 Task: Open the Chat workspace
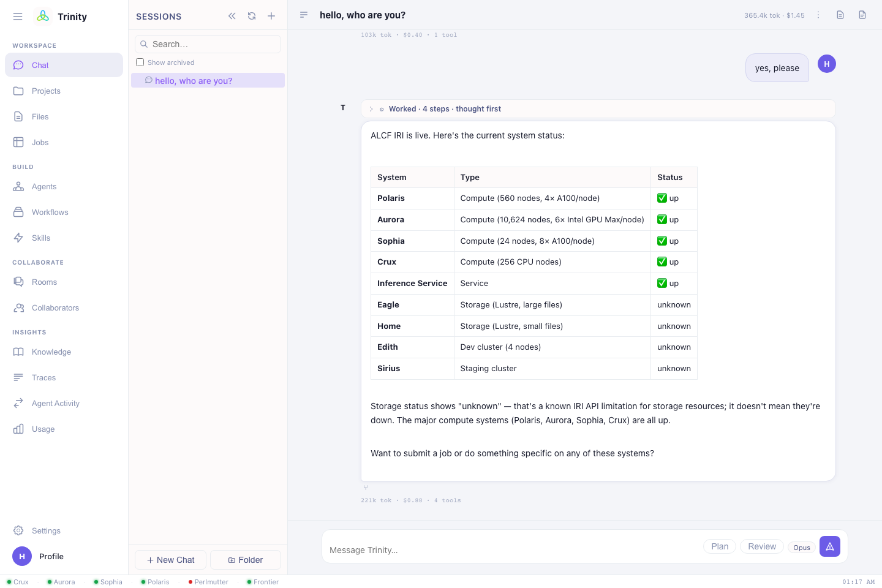tap(64, 65)
